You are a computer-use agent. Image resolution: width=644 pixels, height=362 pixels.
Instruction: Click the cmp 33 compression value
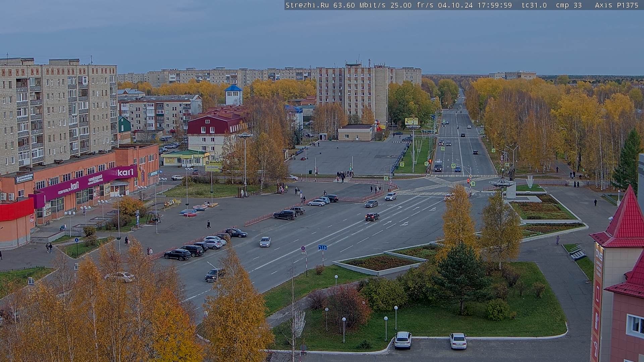569,5
